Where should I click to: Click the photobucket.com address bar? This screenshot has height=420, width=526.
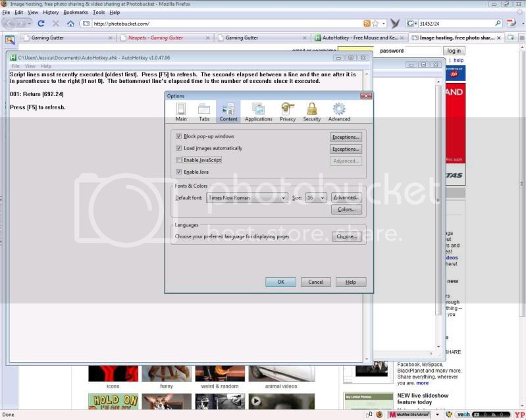coord(224,24)
